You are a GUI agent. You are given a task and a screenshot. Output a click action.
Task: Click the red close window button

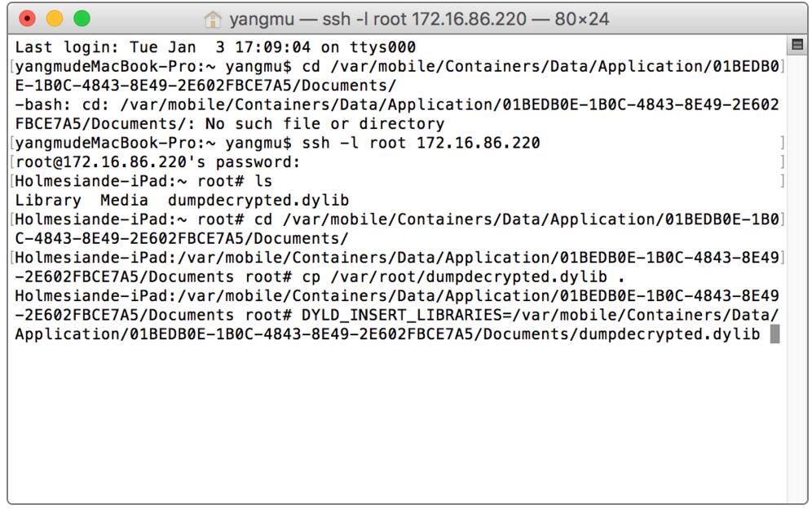tap(27, 17)
